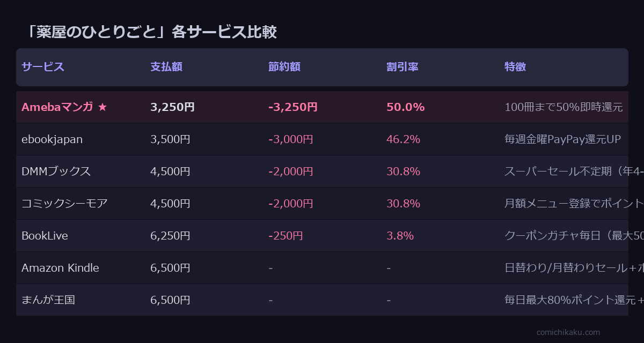Viewport: 644px width, 343px height.
Task: Click the comichikaku.com watermark
Action: [x=568, y=332]
